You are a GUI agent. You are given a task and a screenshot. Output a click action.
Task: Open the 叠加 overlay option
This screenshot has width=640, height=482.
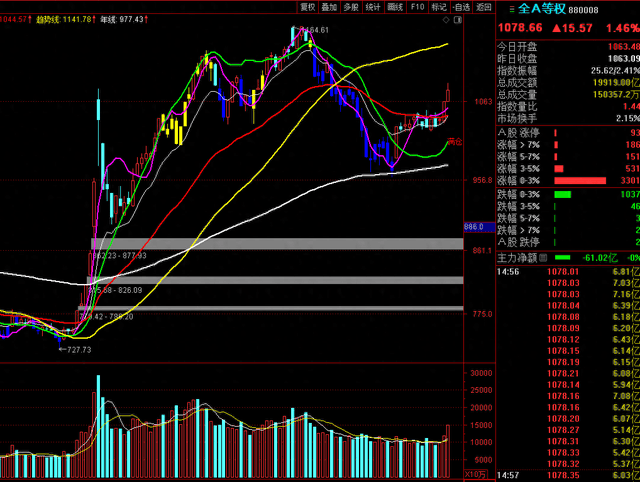click(329, 7)
